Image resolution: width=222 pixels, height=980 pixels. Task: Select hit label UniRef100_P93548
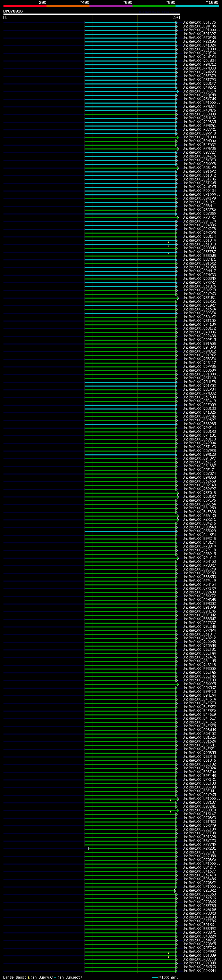(x=199, y=527)
